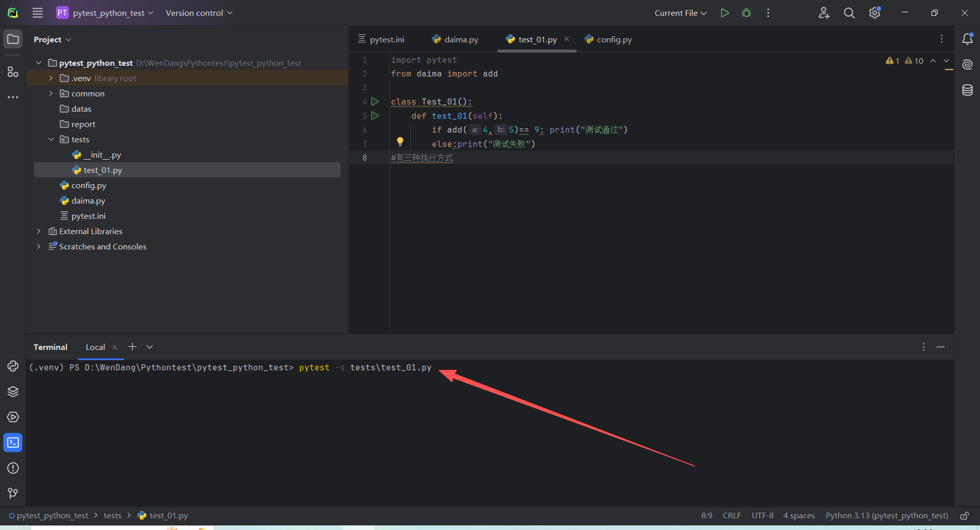The image size is (980, 530).
Task: Open Services tool window icon
Action: pyautogui.click(x=13, y=417)
